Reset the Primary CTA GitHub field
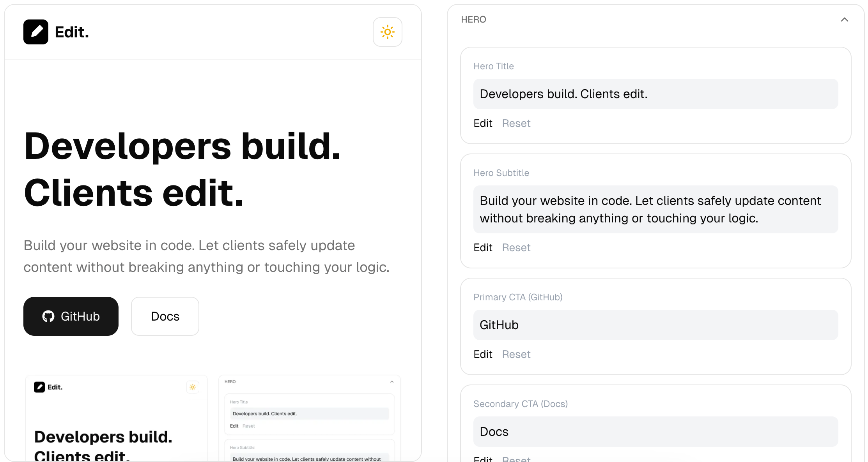The image size is (868, 462). [516, 354]
